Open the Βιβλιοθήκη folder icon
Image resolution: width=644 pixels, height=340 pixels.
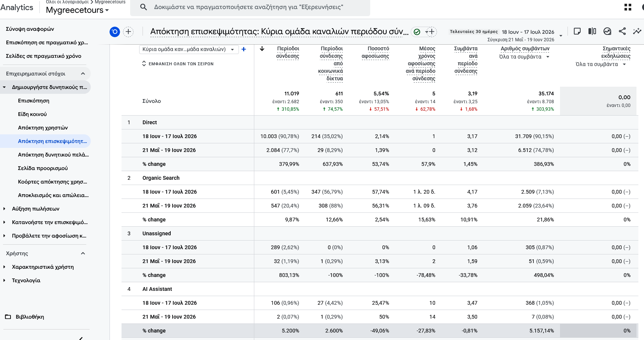coord(8,317)
